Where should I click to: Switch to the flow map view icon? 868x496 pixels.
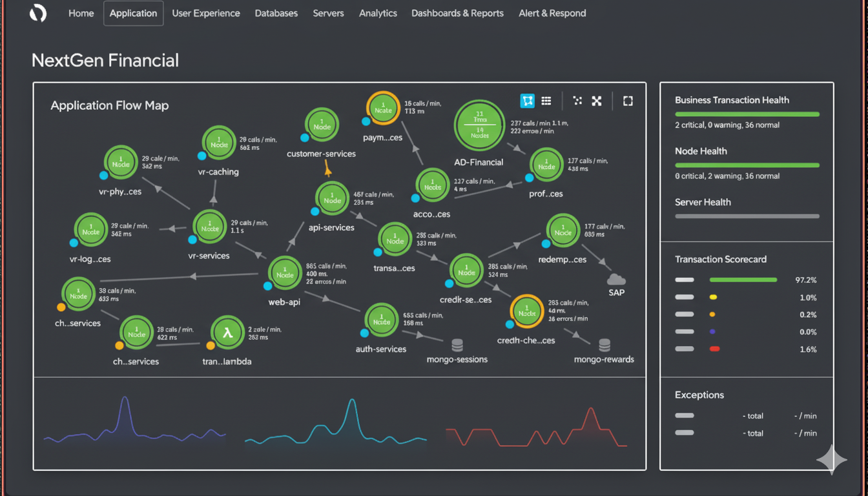point(528,101)
